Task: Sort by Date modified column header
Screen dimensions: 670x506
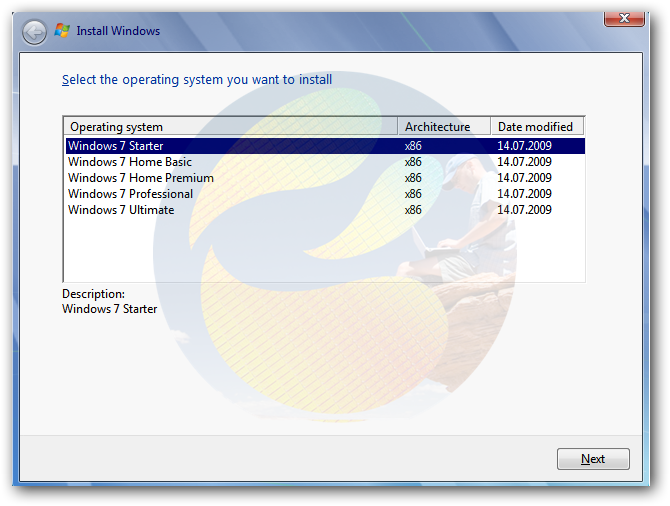Action: point(537,127)
